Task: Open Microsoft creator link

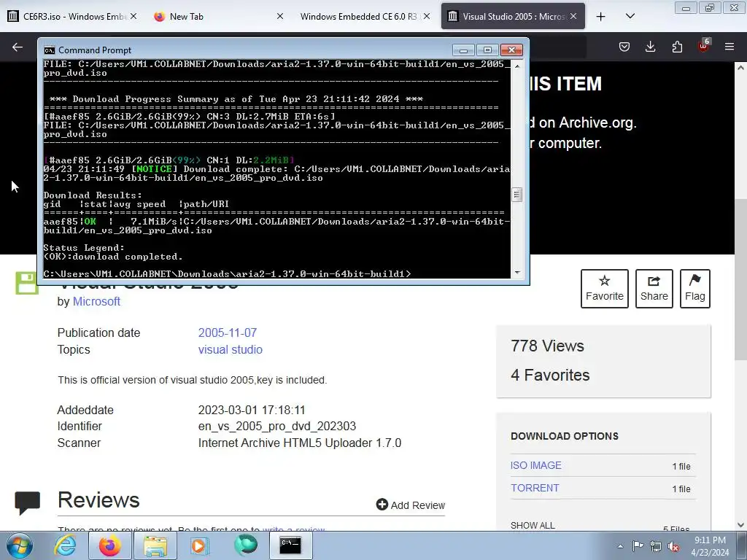Action: [x=96, y=301]
